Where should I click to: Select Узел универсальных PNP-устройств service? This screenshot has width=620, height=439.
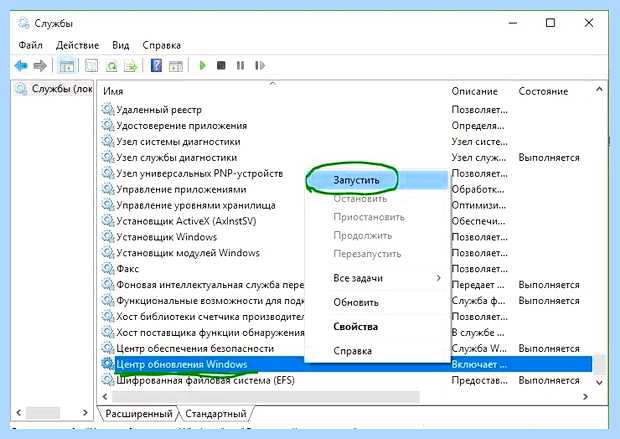200,173
